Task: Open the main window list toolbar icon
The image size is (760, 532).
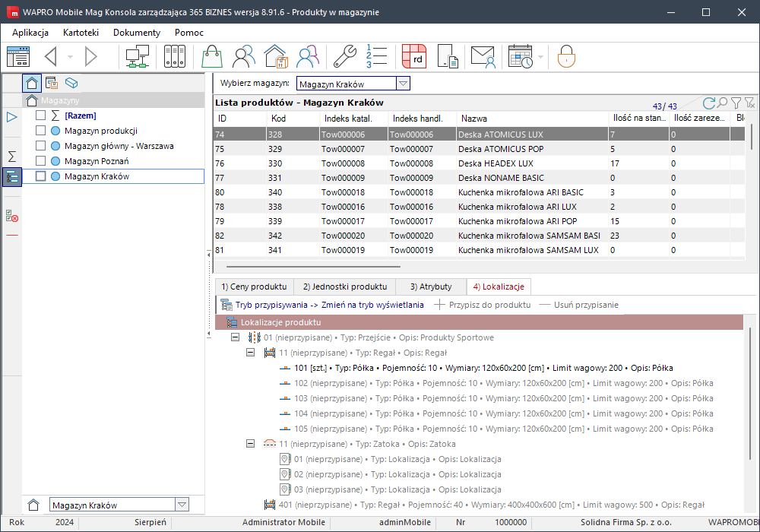Action: point(18,57)
